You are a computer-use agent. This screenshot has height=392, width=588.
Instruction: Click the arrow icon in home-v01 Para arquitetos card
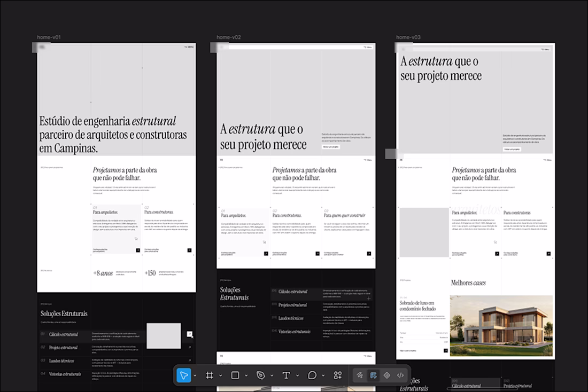click(x=138, y=250)
